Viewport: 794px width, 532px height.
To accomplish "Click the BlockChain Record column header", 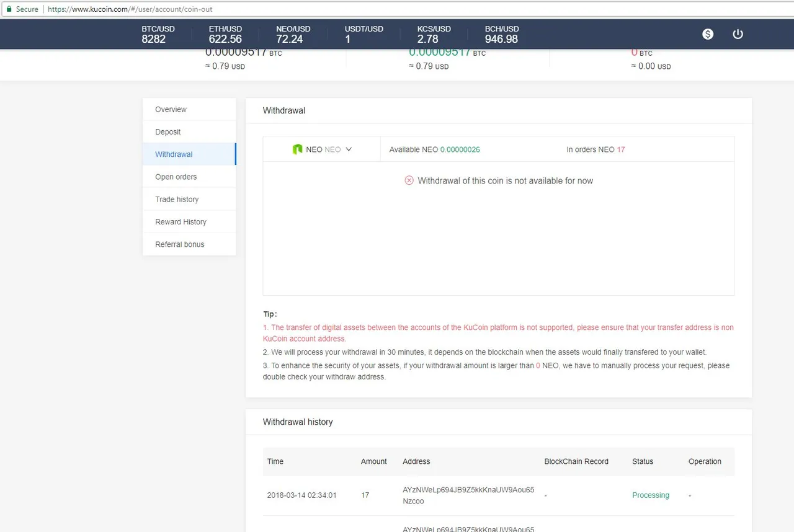I will tap(576, 461).
